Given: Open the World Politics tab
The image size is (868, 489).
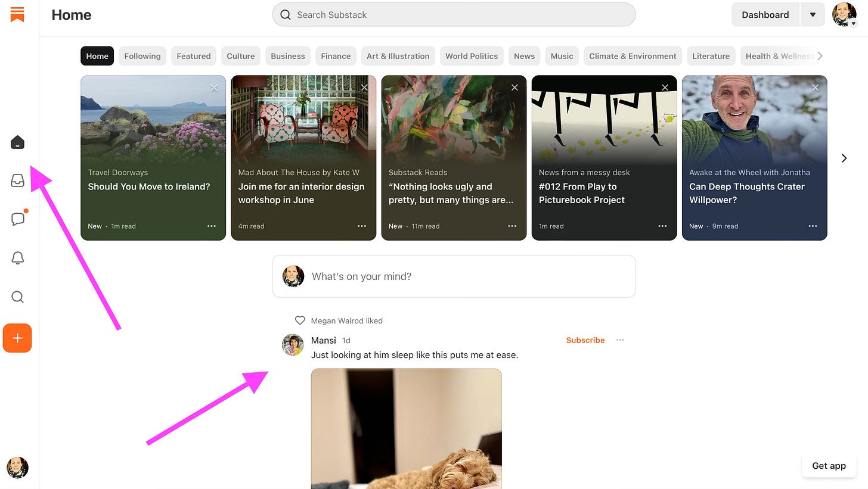Looking at the screenshot, I should (472, 56).
